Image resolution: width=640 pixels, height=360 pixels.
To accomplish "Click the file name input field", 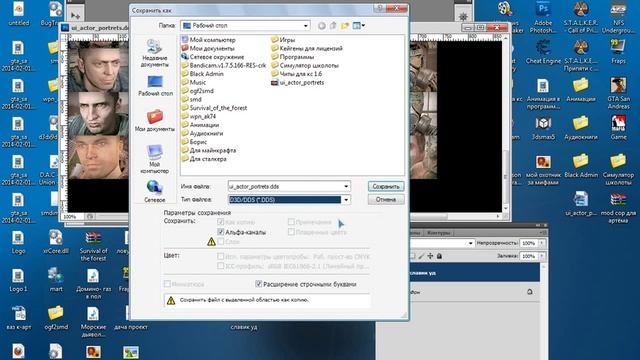I will pos(285,187).
